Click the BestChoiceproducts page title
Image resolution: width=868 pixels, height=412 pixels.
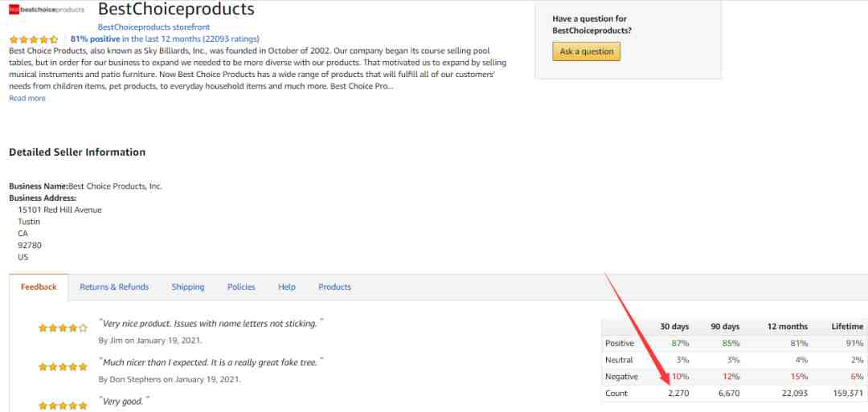click(x=176, y=10)
